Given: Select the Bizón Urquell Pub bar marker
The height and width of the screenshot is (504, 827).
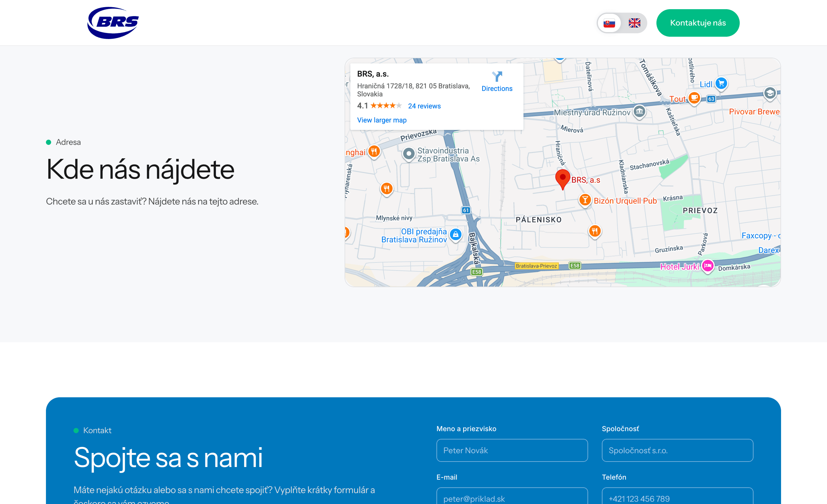Looking at the screenshot, I should pos(585,200).
